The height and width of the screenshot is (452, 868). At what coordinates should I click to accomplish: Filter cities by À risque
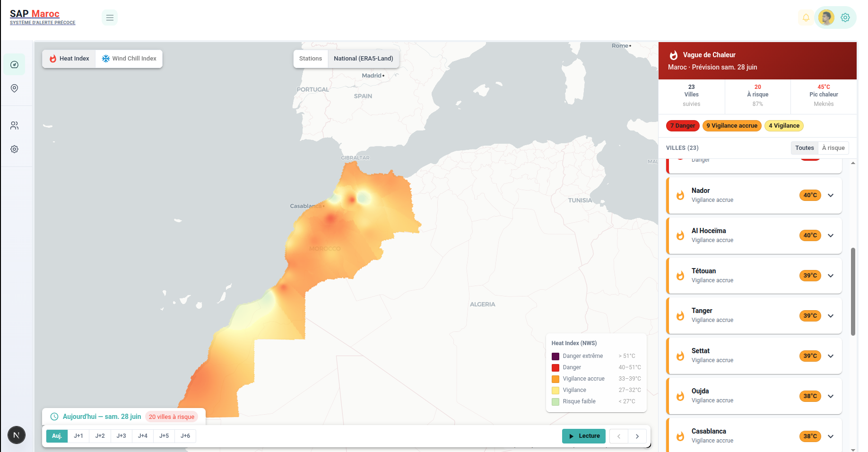833,148
